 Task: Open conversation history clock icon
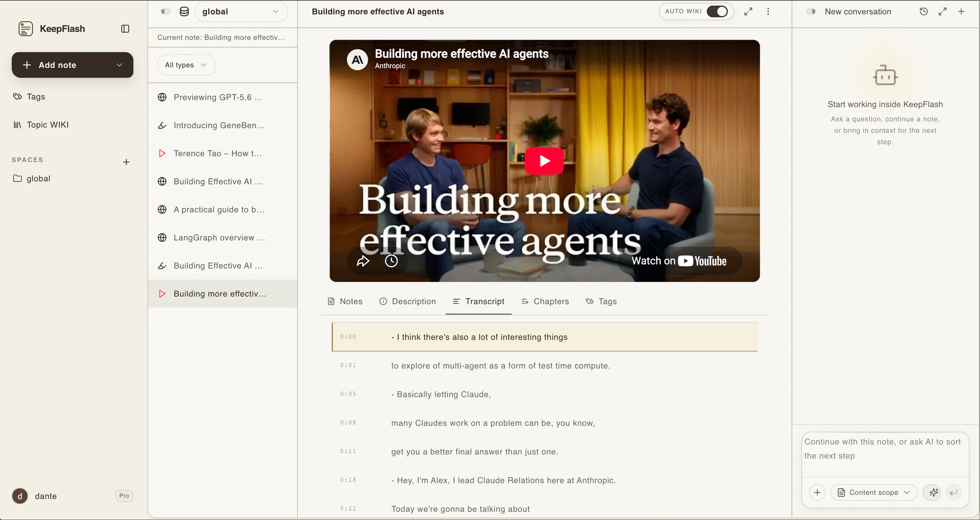(924, 11)
